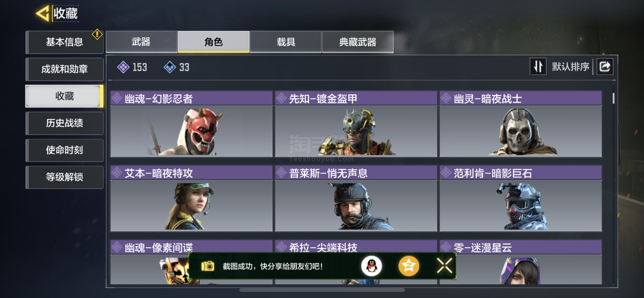This screenshot has height=298, width=644.
Task: Click the yellow warning diamond badge
Action: coord(97,34)
